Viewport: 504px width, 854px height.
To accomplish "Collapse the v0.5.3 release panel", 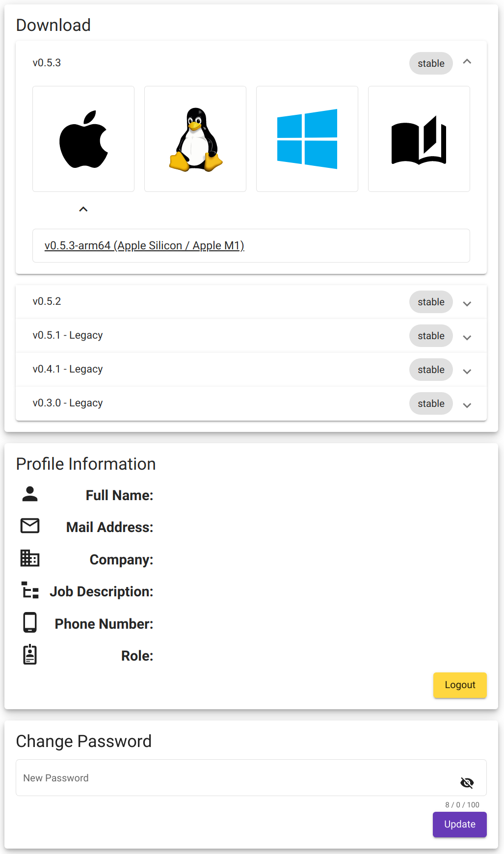I will click(467, 62).
